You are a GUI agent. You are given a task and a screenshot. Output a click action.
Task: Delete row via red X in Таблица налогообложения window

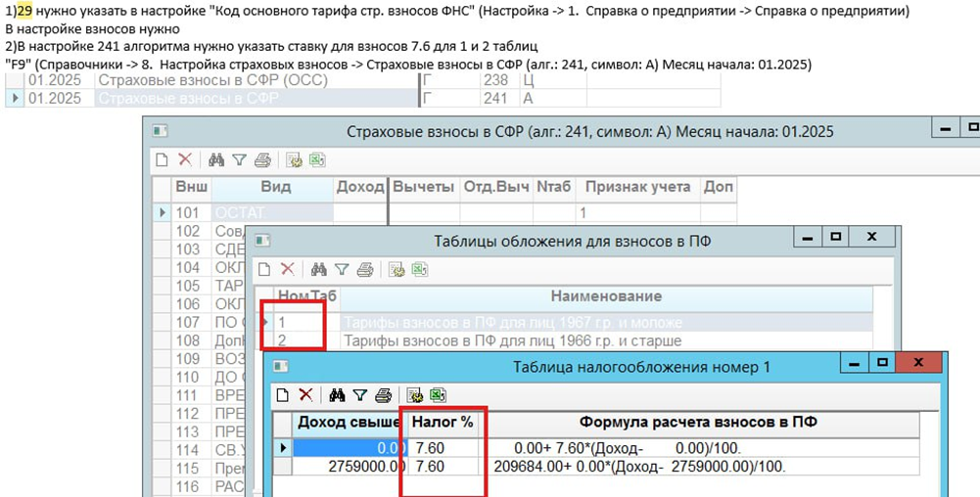click(x=305, y=394)
